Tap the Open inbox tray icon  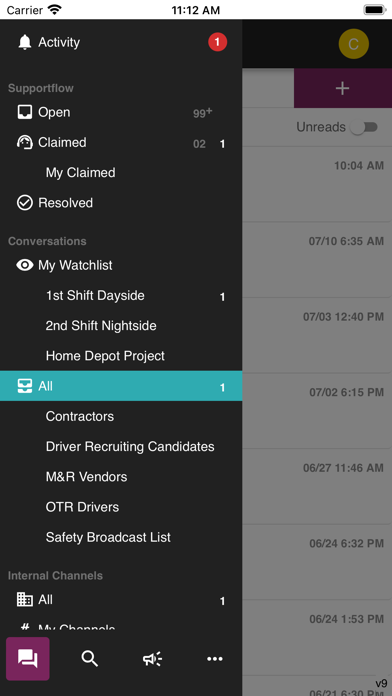(x=25, y=112)
